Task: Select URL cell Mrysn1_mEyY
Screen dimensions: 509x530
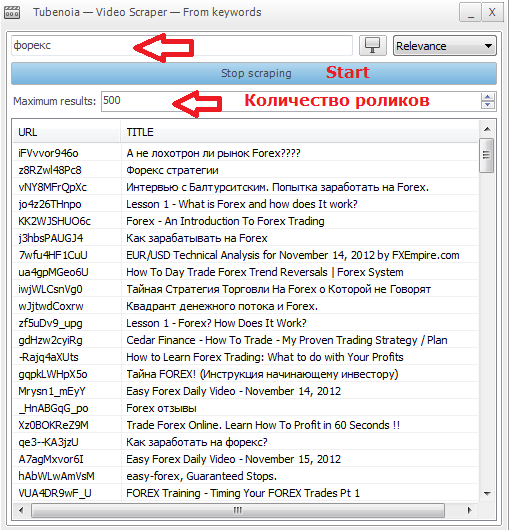Action: click(x=52, y=391)
